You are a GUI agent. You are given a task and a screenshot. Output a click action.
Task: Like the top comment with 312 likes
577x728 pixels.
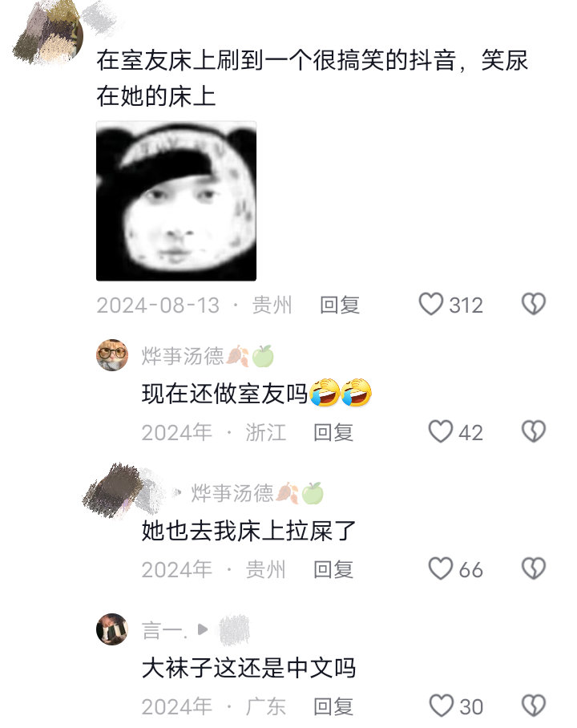[431, 304]
